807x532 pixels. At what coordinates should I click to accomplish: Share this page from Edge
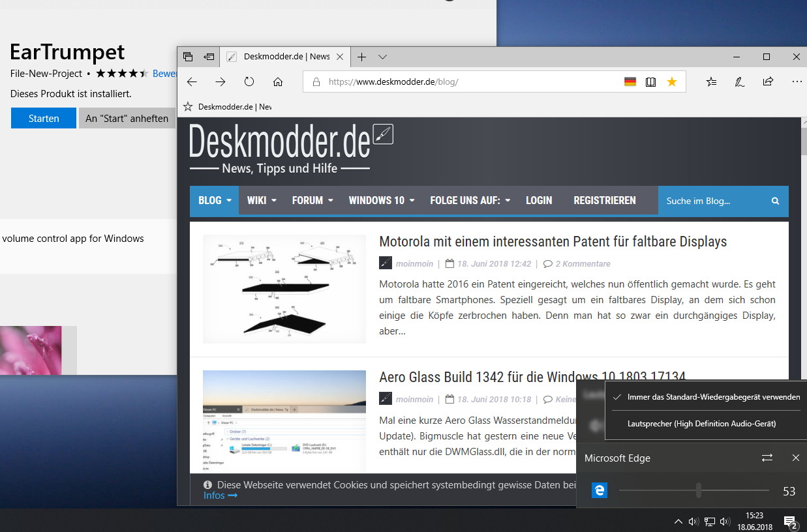tap(768, 81)
